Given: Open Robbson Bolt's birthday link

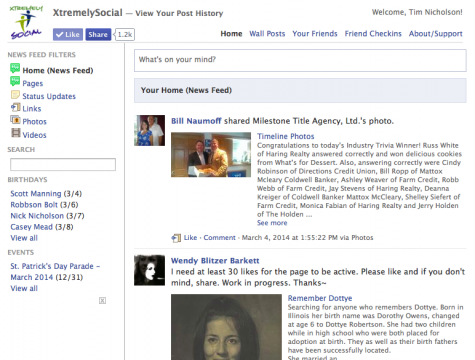Looking at the screenshot, I should point(34,205).
